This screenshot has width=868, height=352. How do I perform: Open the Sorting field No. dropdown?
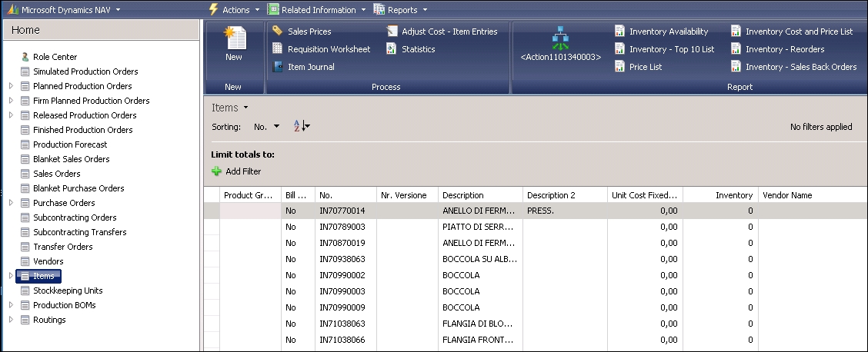click(x=267, y=127)
